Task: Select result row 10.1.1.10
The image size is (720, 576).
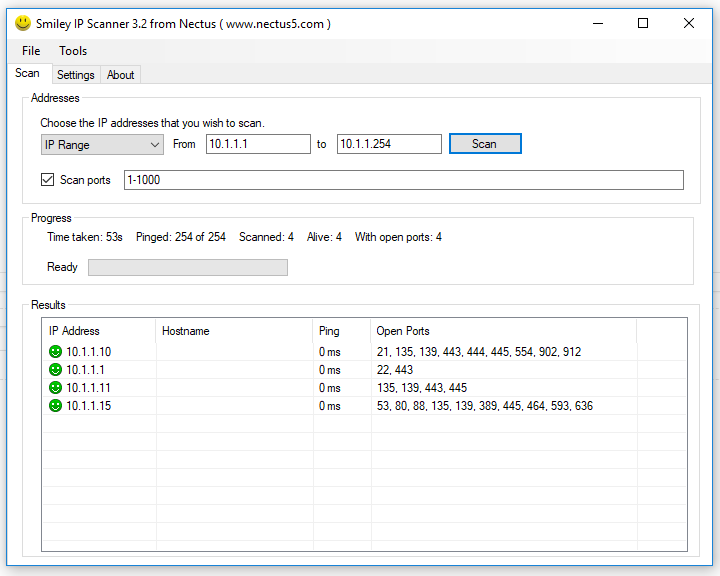Action: 365,352
